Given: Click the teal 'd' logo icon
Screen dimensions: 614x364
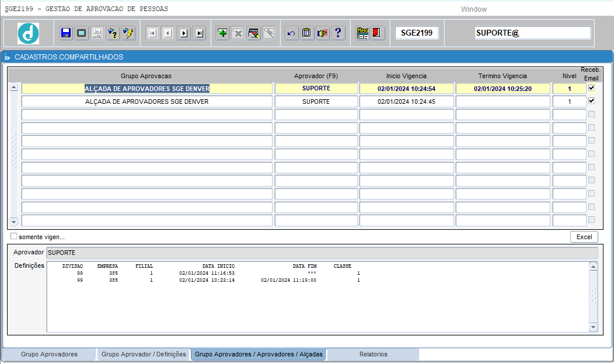Looking at the screenshot, I should coord(28,33).
